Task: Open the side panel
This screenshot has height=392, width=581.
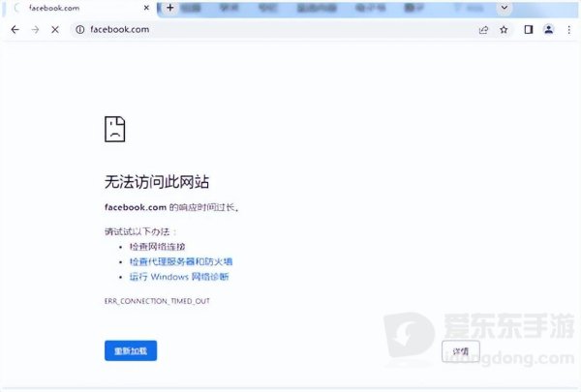Action: coord(529,30)
